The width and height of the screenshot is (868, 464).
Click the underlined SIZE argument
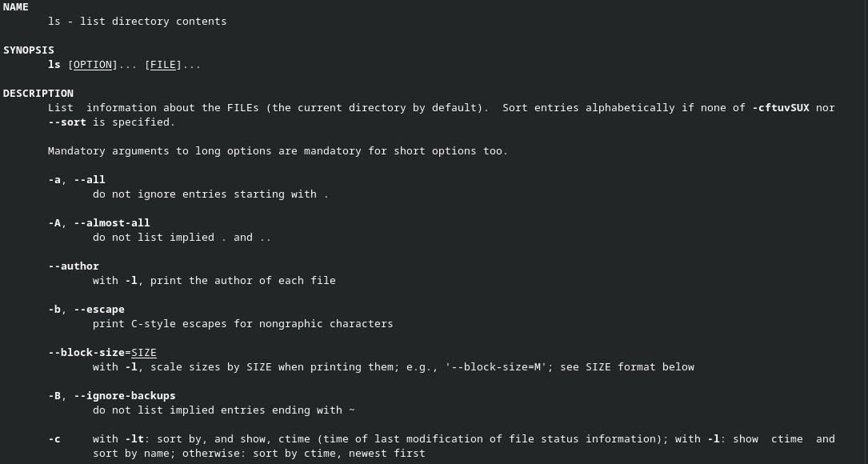[144, 353]
